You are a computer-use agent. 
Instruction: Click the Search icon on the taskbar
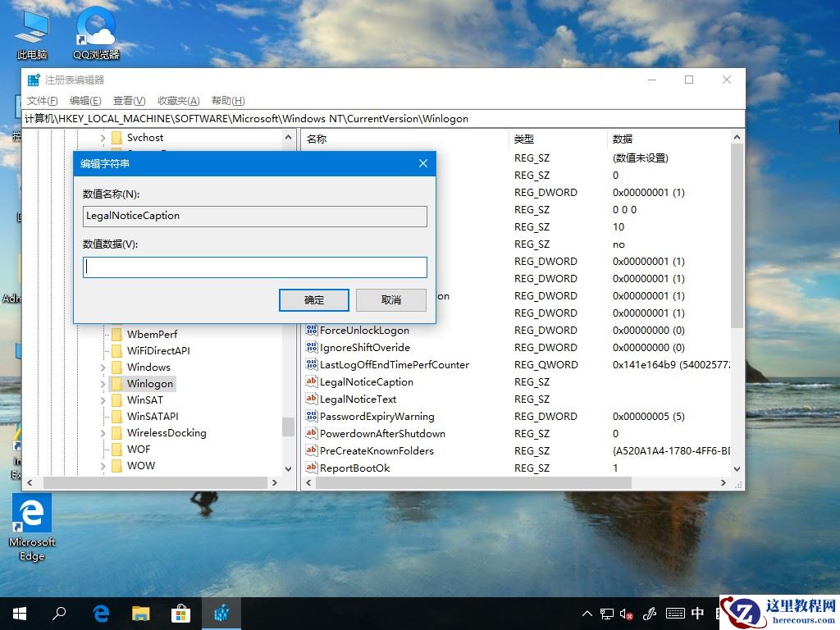(59, 613)
